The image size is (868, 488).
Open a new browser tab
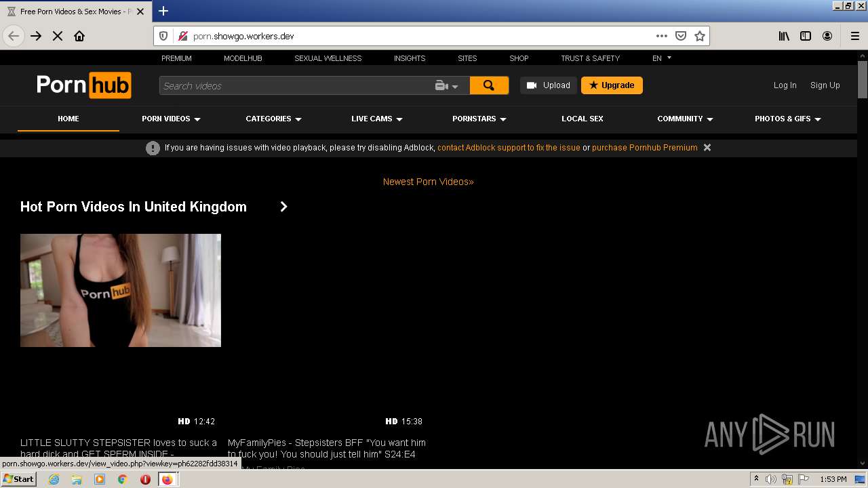tap(163, 11)
